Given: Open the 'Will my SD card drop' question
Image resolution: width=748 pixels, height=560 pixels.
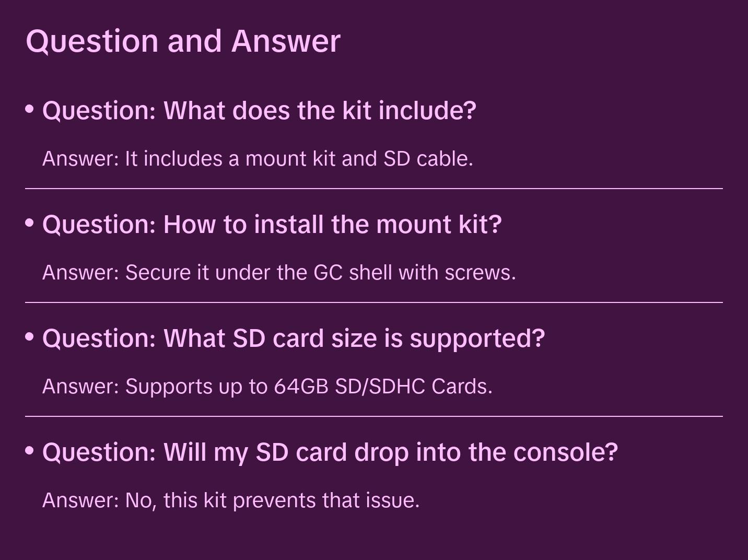Looking at the screenshot, I should click(330, 452).
